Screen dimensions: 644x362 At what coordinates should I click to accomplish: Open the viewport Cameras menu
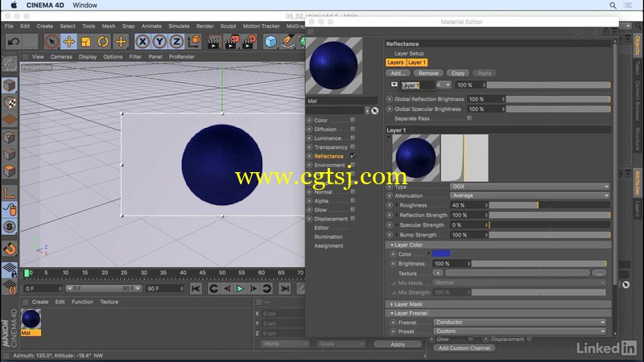click(x=61, y=56)
